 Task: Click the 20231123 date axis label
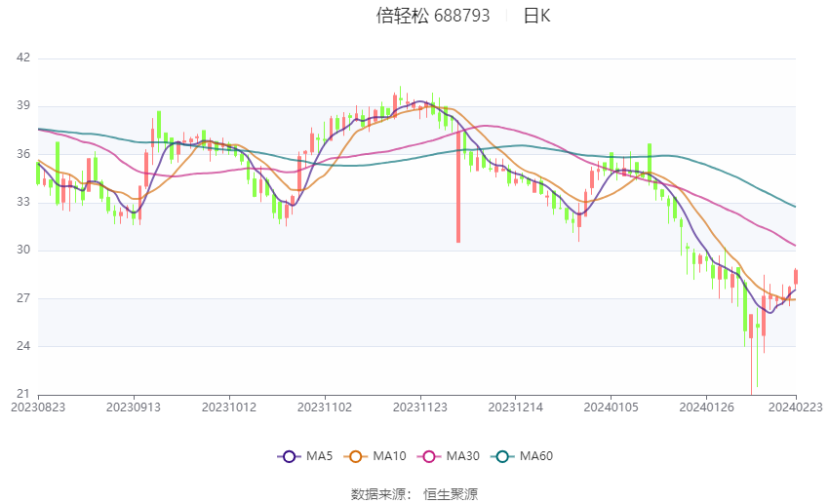[x=420, y=407]
